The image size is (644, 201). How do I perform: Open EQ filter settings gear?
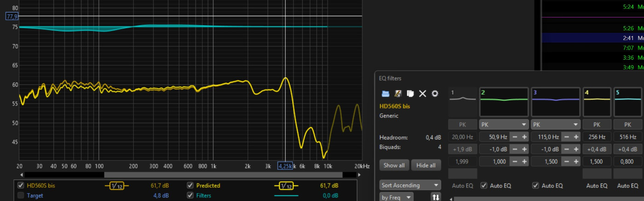tap(435, 94)
